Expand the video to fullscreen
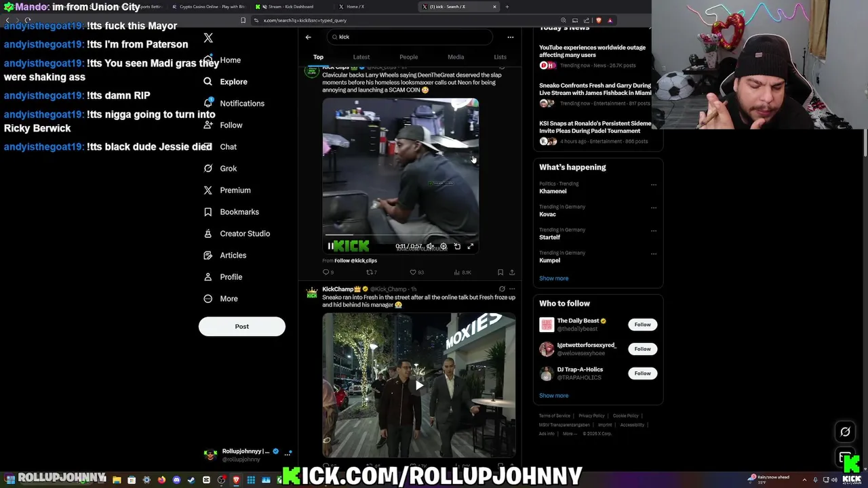The height and width of the screenshot is (488, 868). pos(471,246)
